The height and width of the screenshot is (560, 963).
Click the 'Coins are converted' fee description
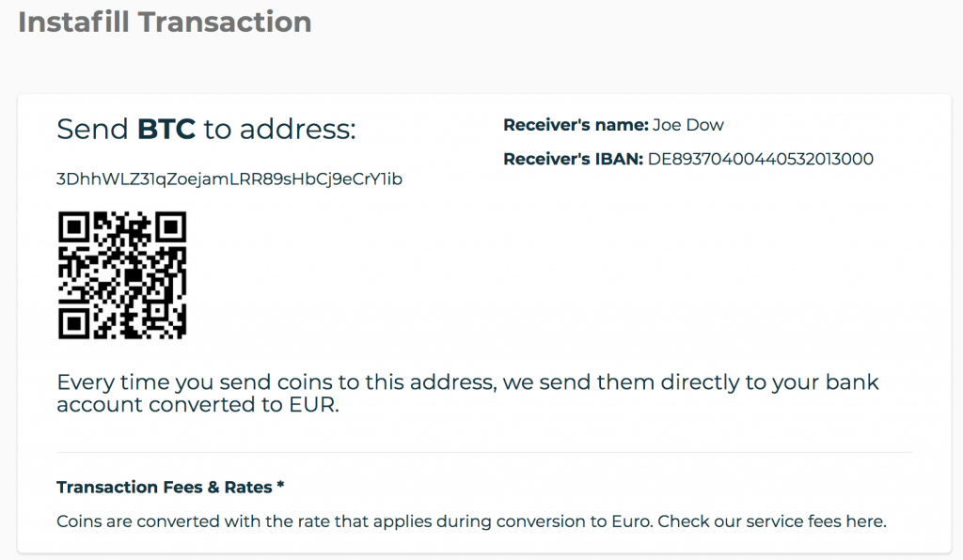coord(471,521)
